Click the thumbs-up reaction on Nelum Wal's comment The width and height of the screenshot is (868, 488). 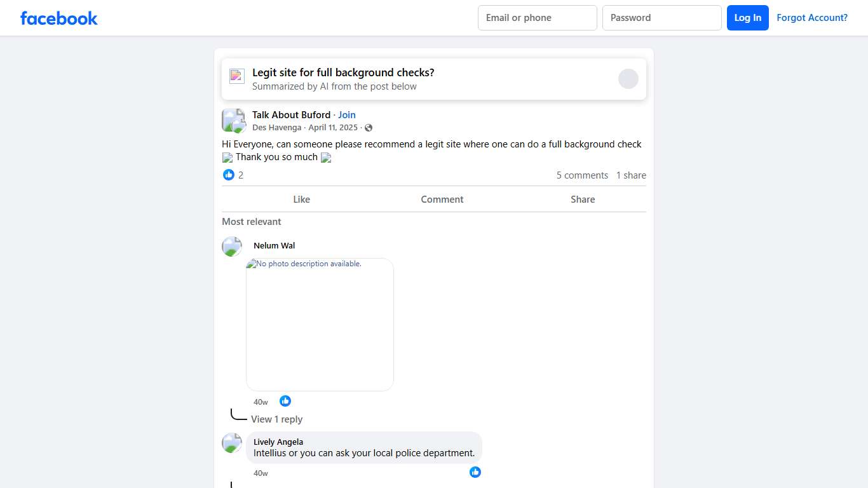(285, 400)
